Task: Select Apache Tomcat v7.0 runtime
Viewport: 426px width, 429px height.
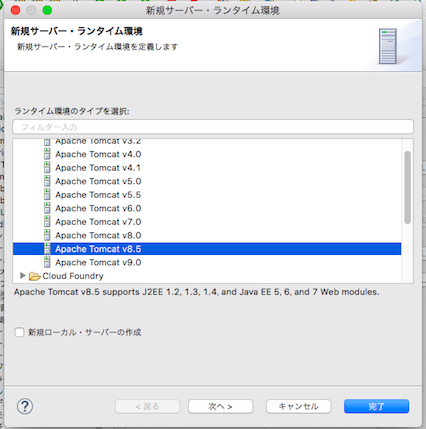Action: 98,222
